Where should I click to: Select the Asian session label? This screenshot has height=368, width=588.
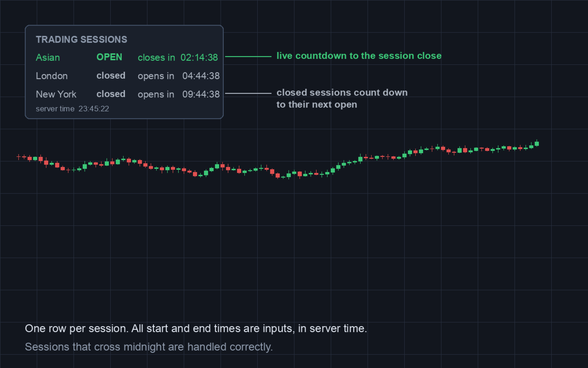click(x=48, y=57)
